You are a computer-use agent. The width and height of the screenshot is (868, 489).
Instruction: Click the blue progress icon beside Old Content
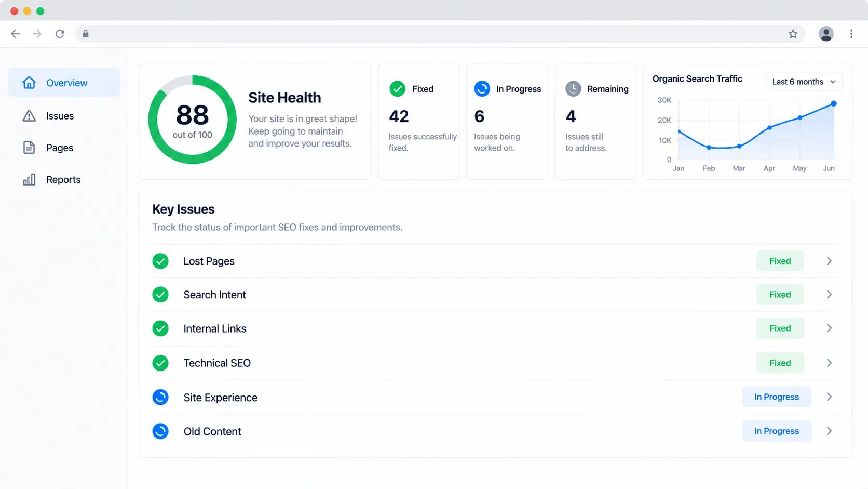pos(160,431)
